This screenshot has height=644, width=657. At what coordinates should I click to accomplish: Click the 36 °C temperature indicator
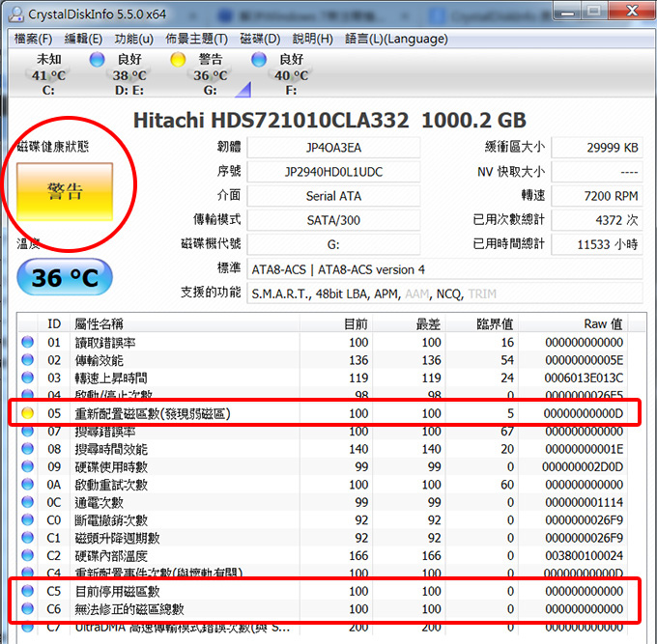(x=65, y=277)
